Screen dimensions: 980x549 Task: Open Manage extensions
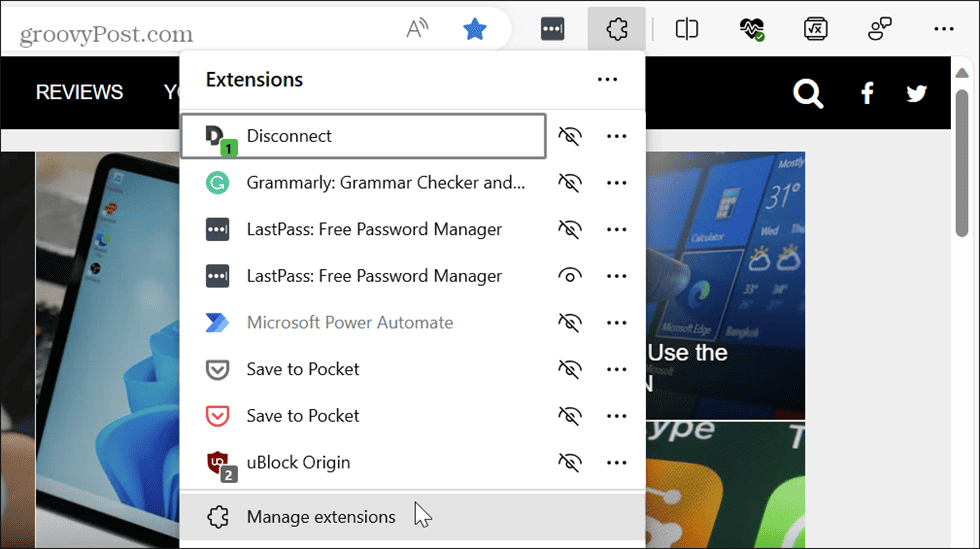(x=412, y=516)
